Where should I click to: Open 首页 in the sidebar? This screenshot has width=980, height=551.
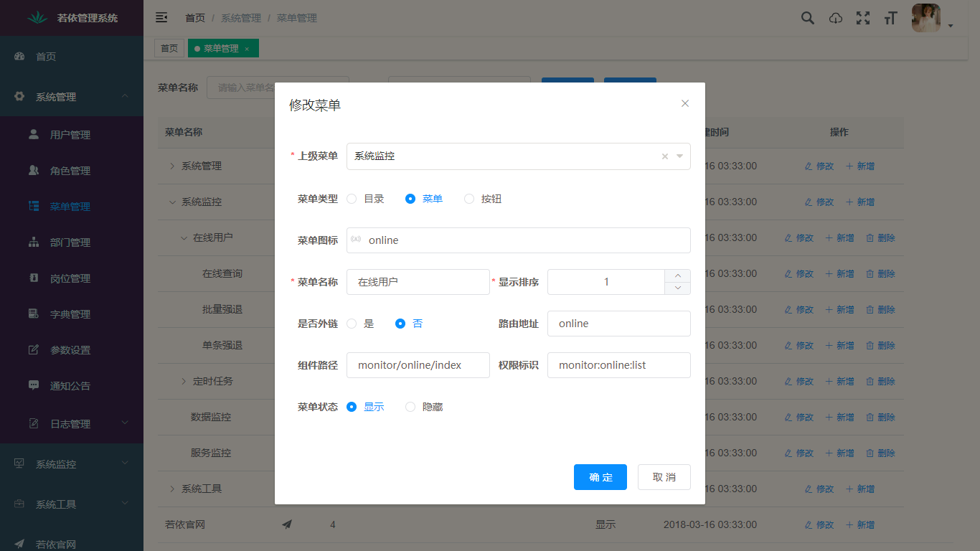click(72, 56)
